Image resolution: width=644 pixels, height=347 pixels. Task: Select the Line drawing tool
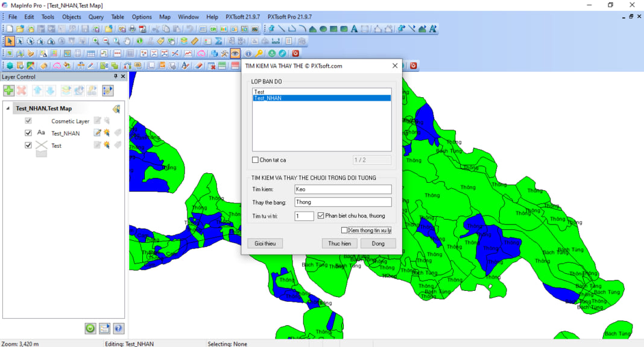click(282, 29)
